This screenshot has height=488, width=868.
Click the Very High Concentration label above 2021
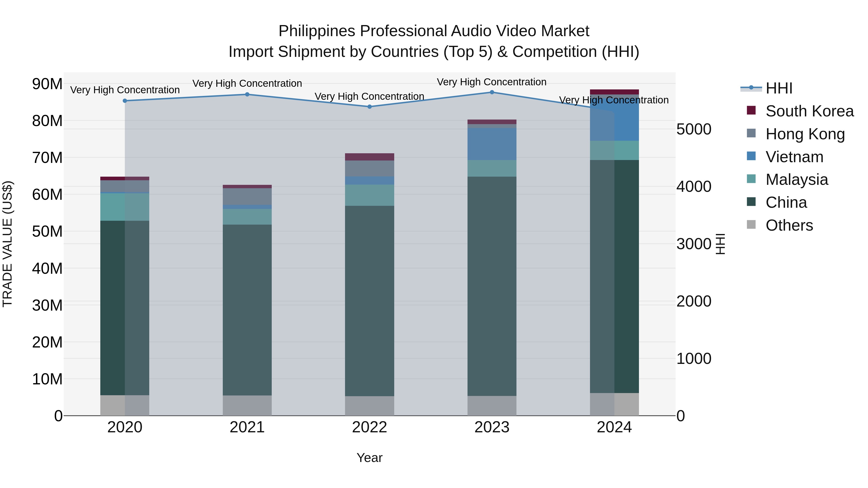coord(247,84)
